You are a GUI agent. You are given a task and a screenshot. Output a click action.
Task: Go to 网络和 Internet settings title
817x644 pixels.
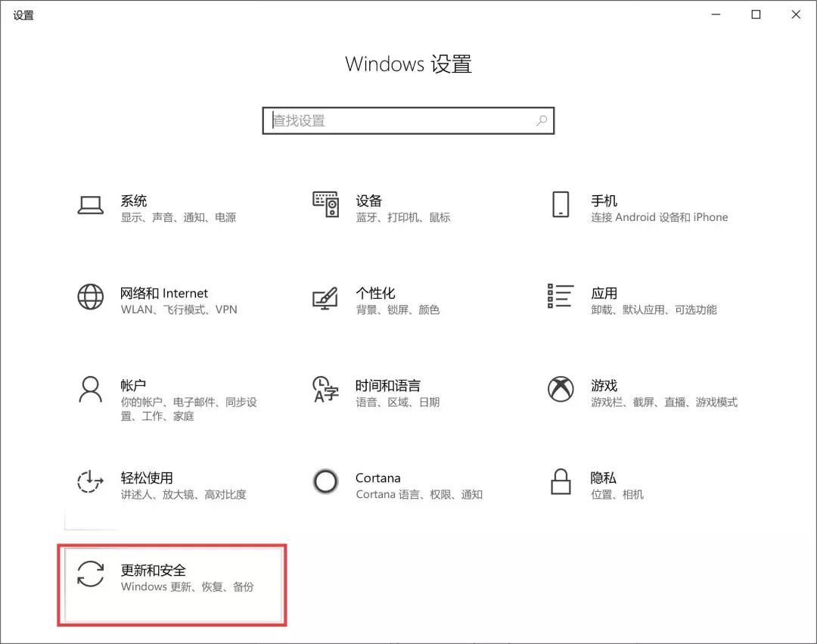point(164,293)
